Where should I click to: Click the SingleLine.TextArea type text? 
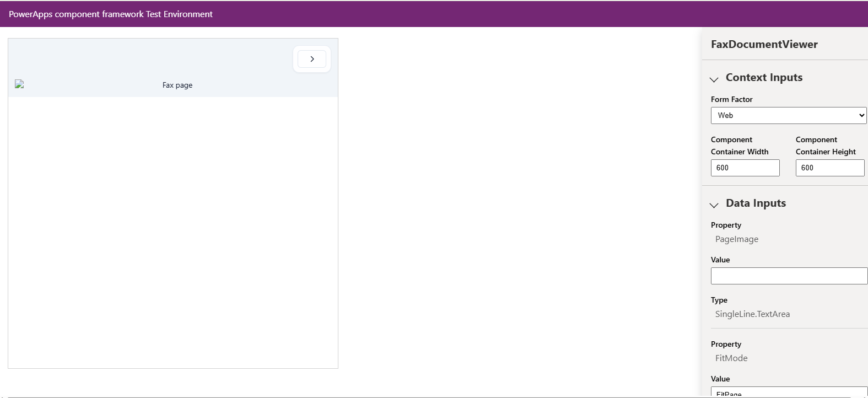point(752,314)
